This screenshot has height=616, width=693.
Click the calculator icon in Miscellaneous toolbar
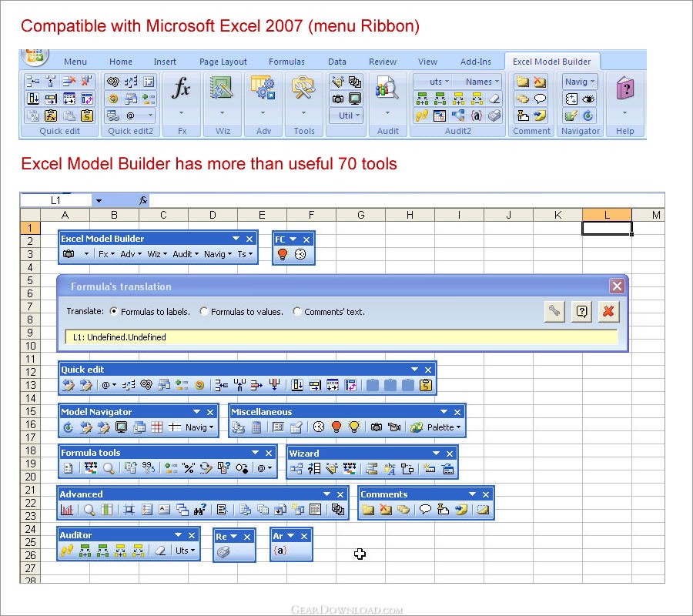tap(256, 427)
